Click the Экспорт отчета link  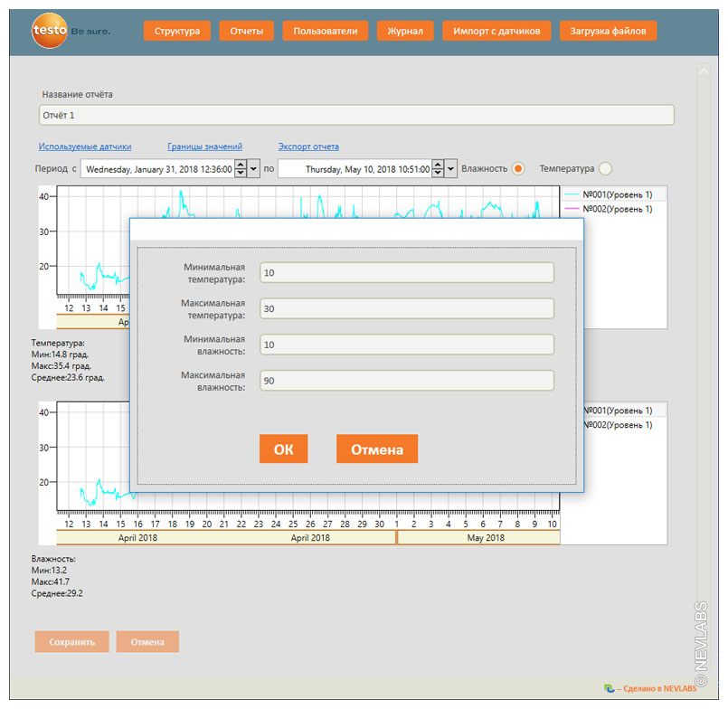[308, 147]
